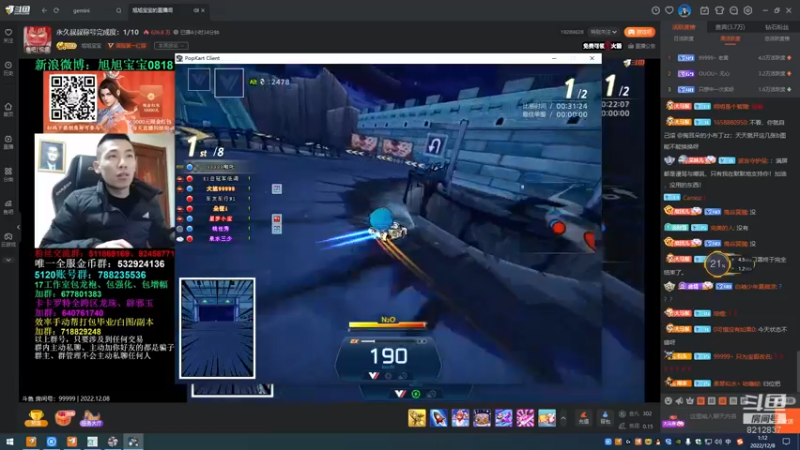The image size is (800, 450).
Task: Click the trophy icon below the video
Action: 36,418
